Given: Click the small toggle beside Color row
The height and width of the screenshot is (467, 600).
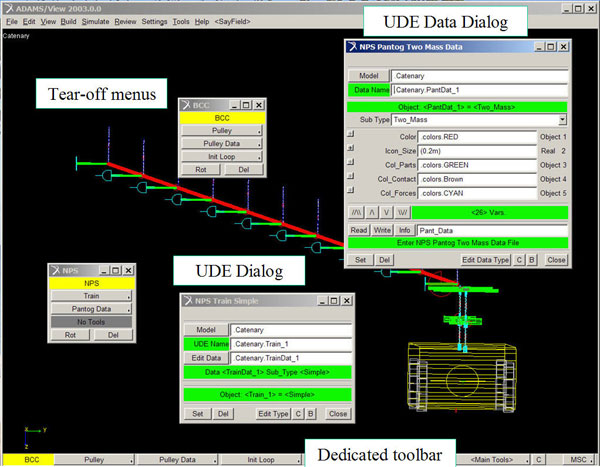Looking at the screenshot, I should [x=351, y=134].
